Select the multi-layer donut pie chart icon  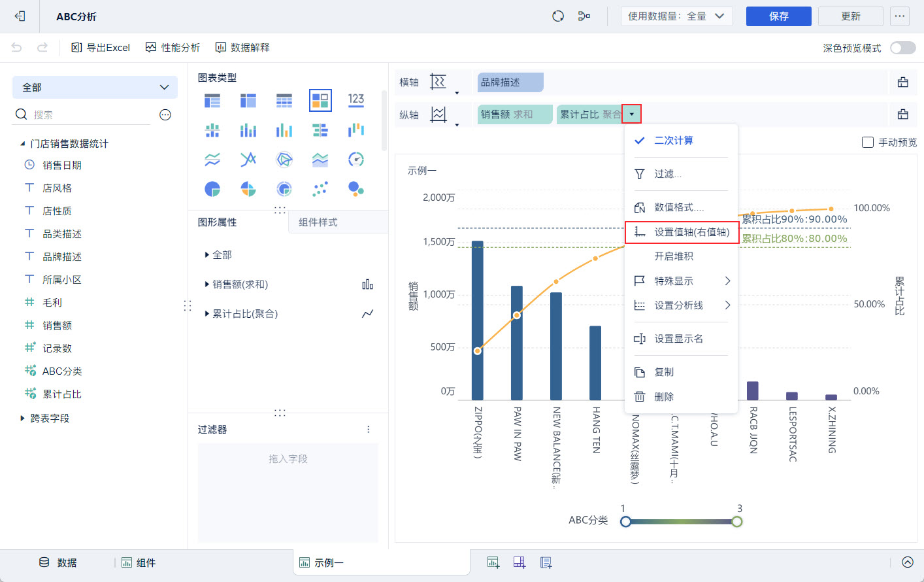(284, 189)
